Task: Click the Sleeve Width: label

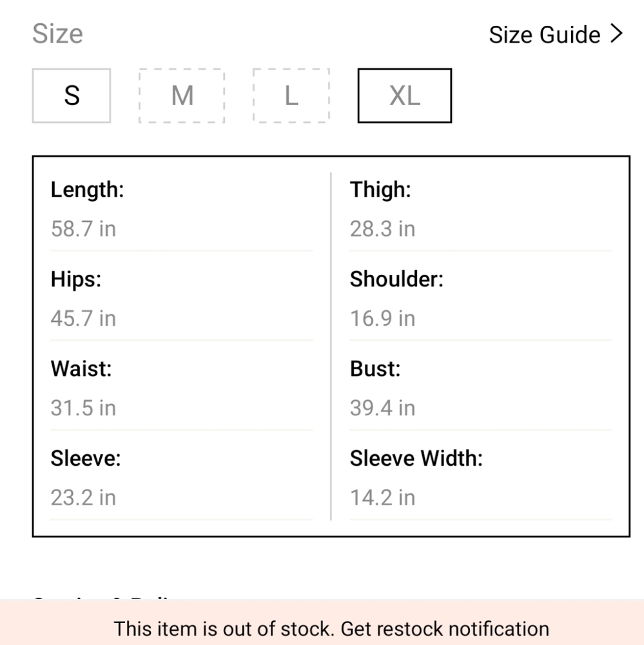Action: coord(416,458)
